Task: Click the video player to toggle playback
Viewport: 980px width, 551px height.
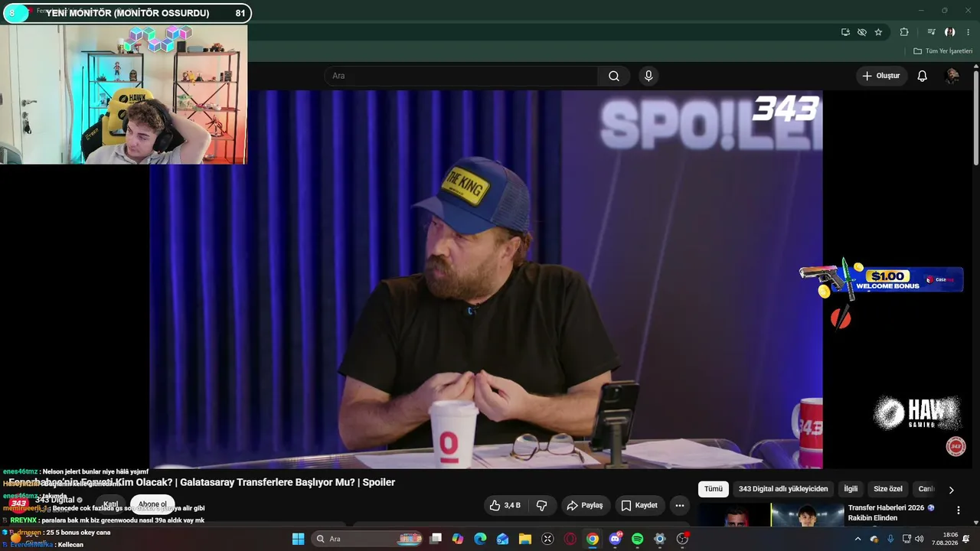Action: click(485, 279)
